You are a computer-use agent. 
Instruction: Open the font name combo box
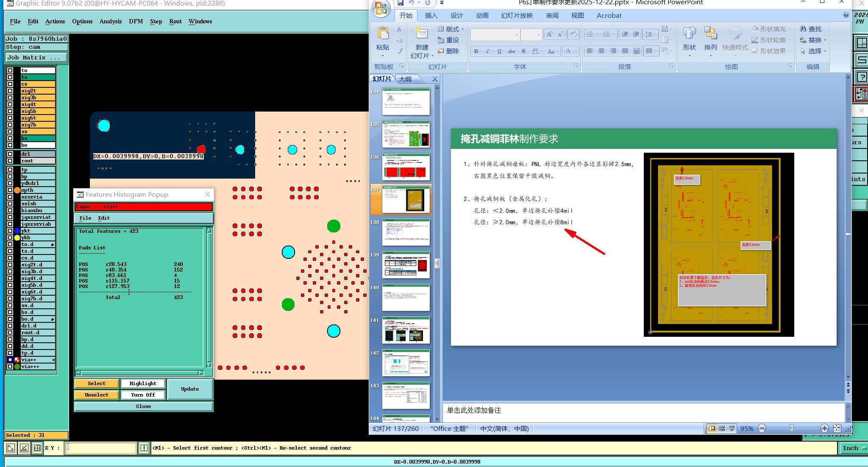point(495,34)
